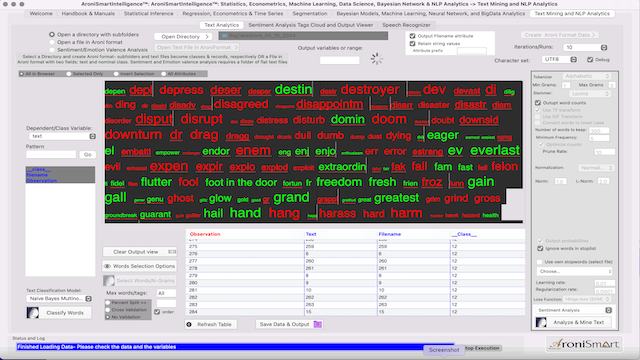Click the Analyze & Mine Text button

coord(573,322)
